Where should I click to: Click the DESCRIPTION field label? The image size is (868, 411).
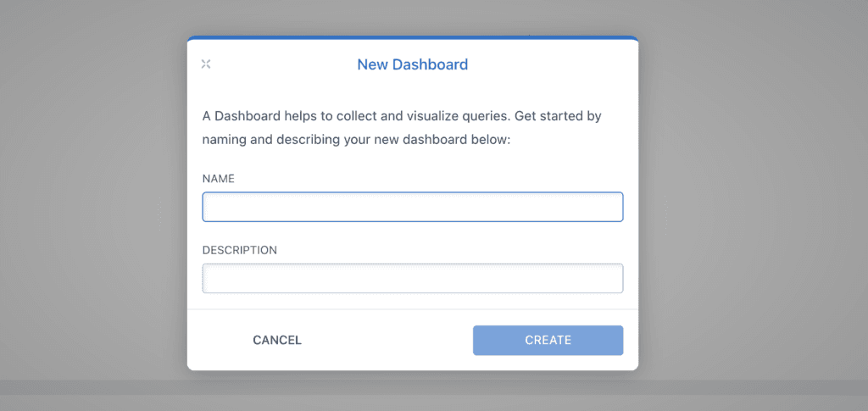240,250
